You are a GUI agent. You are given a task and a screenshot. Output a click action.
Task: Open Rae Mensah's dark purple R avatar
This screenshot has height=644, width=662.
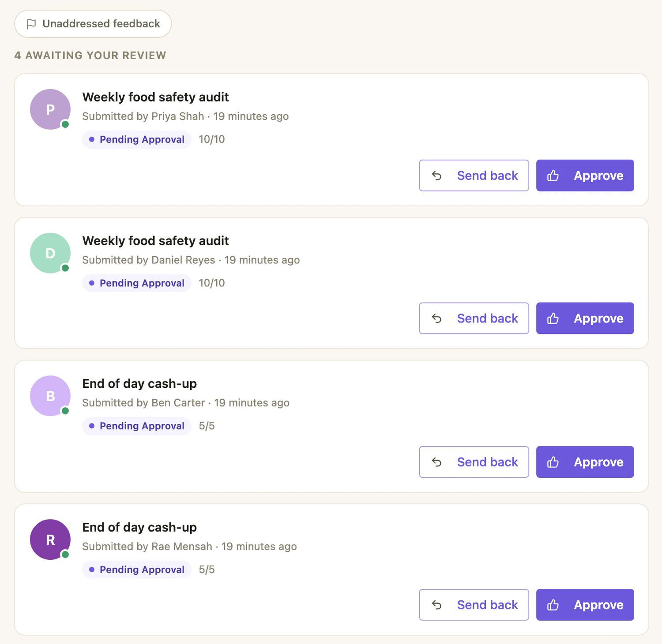coord(50,540)
